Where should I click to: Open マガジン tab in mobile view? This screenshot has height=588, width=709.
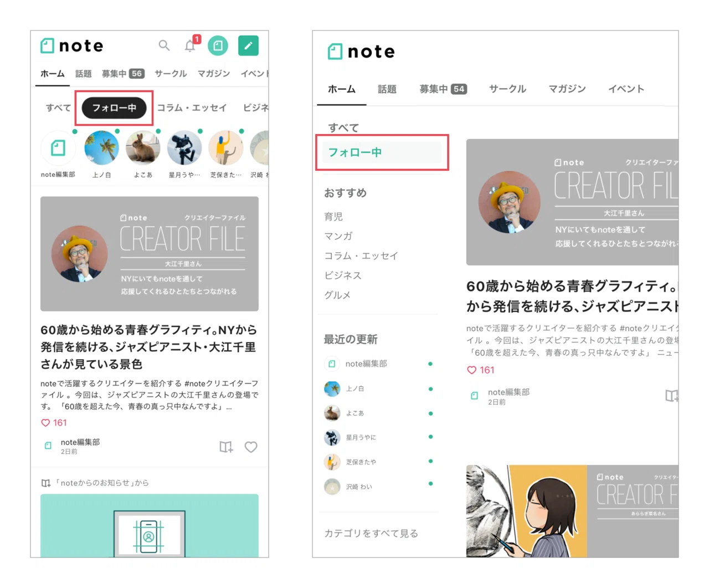[x=214, y=74]
